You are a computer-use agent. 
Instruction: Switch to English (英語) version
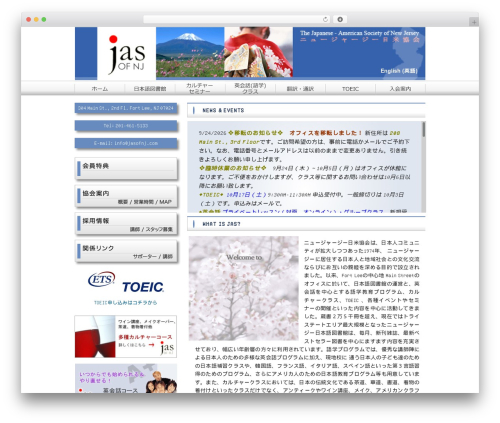[399, 71]
